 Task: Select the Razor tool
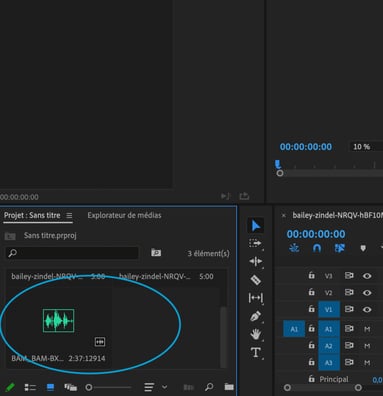255,280
